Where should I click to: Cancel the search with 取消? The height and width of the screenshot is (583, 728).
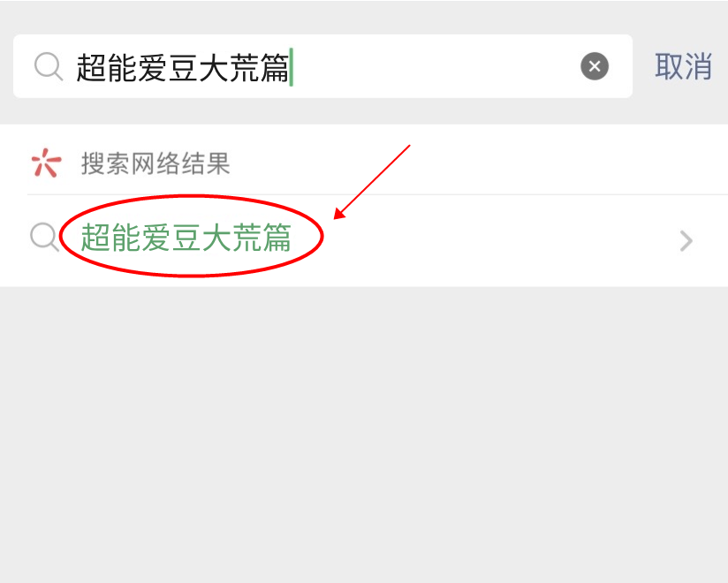683,66
